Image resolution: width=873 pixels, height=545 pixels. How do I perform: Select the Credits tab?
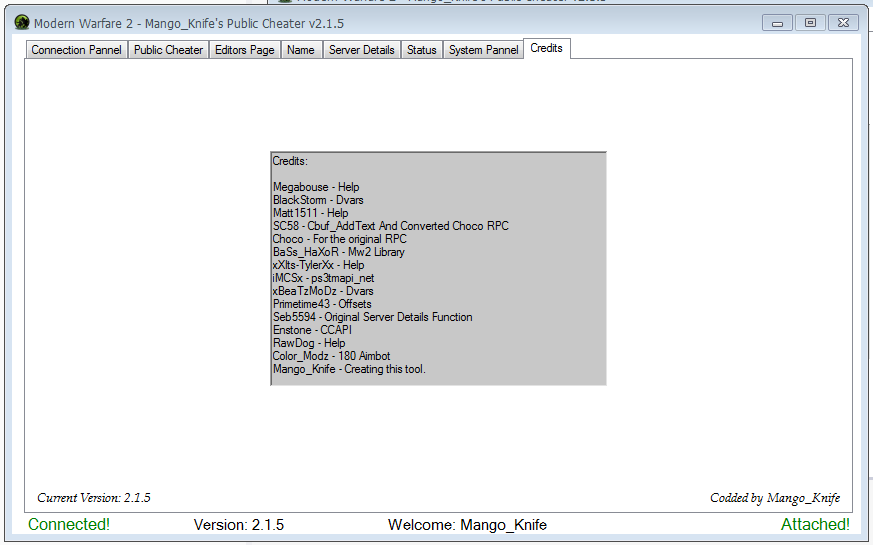point(547,48)
